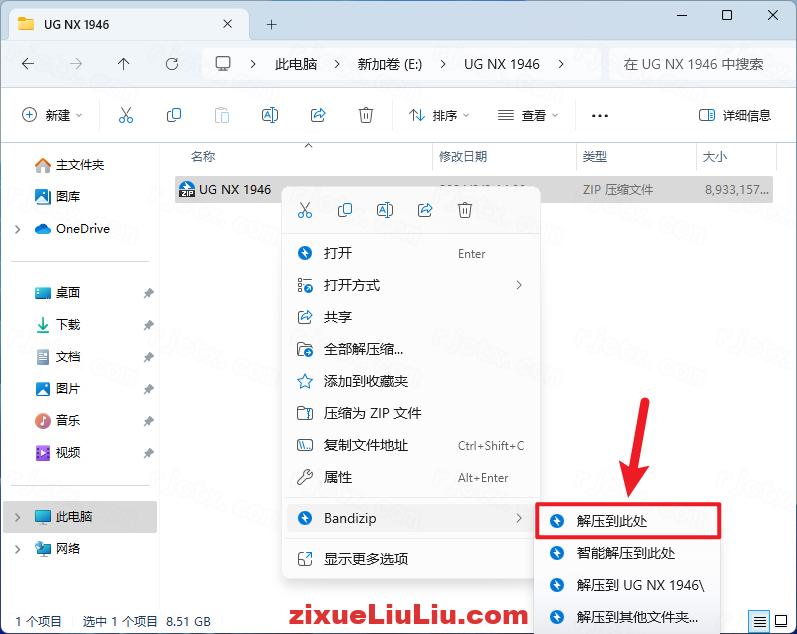Choose 添加到收藏夹 in the context menu
797x634 pixels.
[411, 381]
